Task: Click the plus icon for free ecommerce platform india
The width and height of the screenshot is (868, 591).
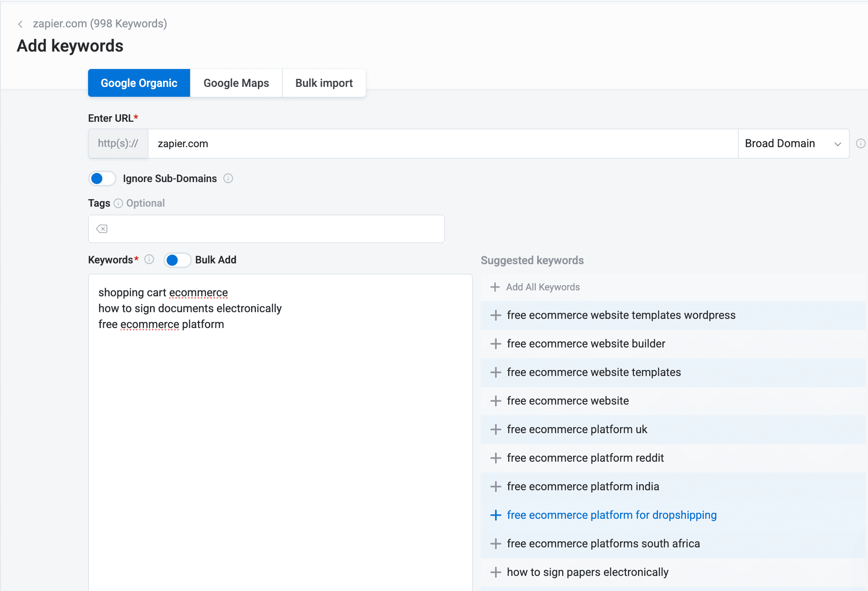Action: point(495,487)
